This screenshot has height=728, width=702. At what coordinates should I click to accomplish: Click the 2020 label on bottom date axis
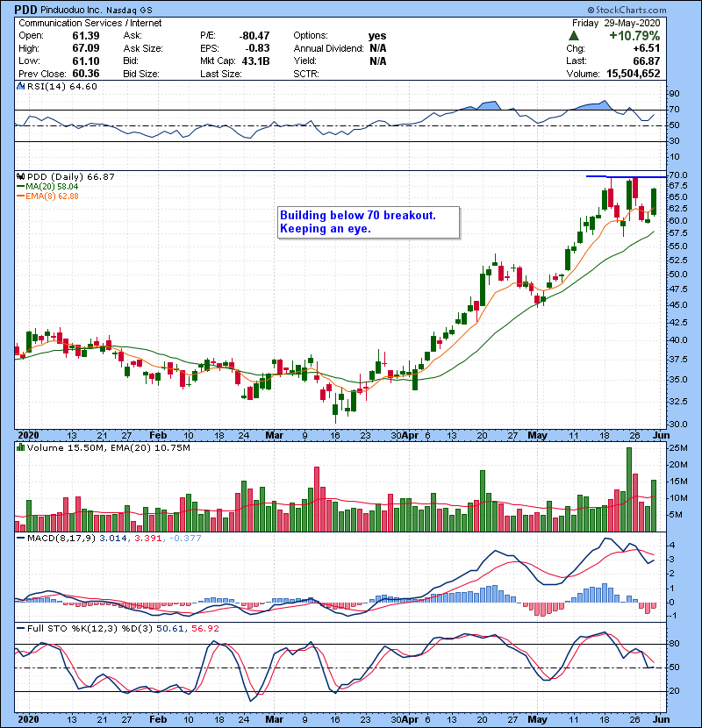pos(28,719)
